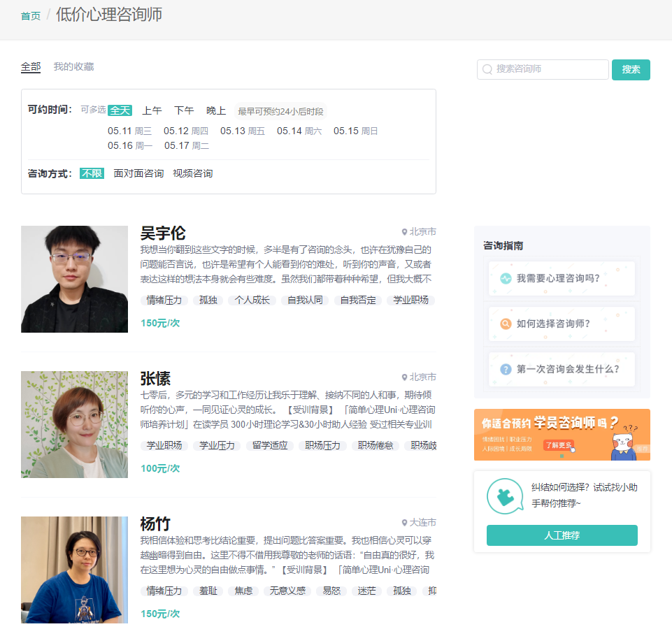Screen dimensions: 672x636
Task: Switch to 全部 tab
Action: click(x=31, y=66)
